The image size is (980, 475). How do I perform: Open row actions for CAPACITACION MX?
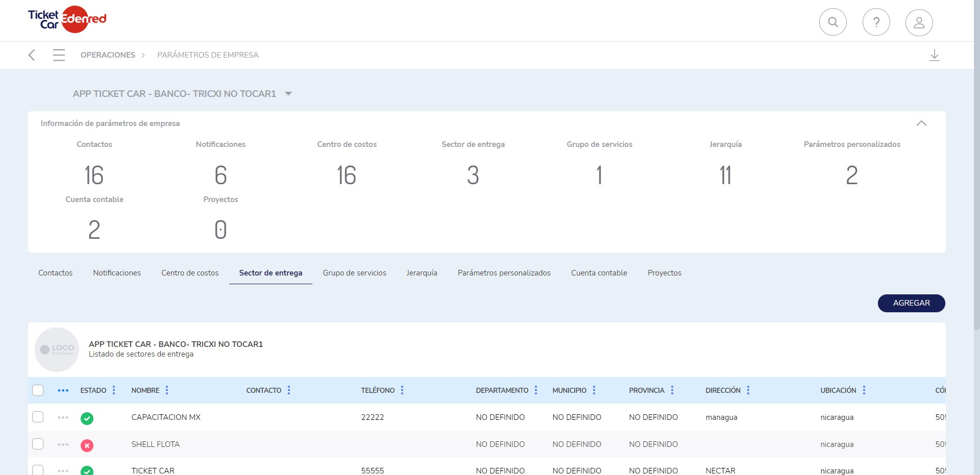tap(63, 417)
